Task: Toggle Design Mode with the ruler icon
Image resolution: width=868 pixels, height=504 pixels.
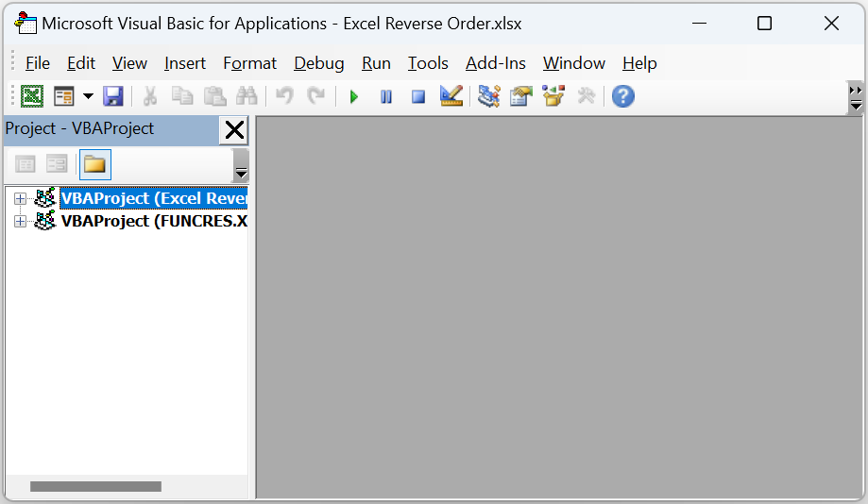Action: [451, 96]
